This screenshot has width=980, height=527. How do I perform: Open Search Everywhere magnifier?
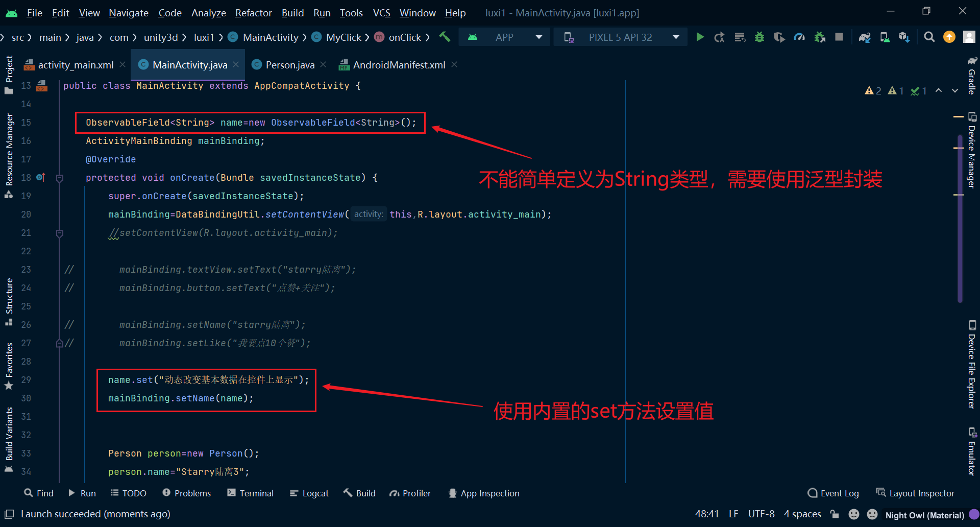click(929, 37)
